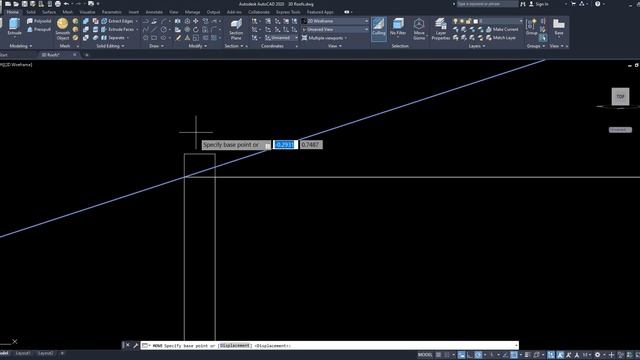Click workspace switching gear icon
Screen dimensions: 640x360
coord(597,355)
